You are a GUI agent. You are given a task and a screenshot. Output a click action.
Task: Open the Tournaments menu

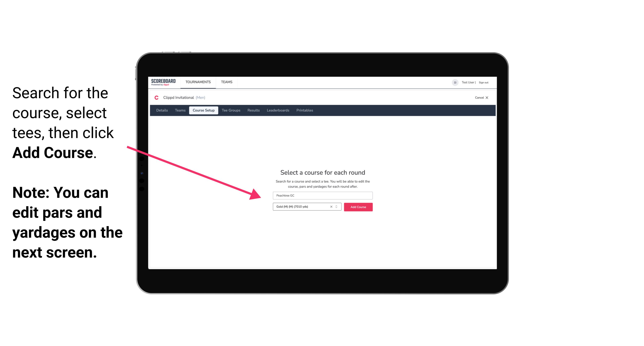198,82
